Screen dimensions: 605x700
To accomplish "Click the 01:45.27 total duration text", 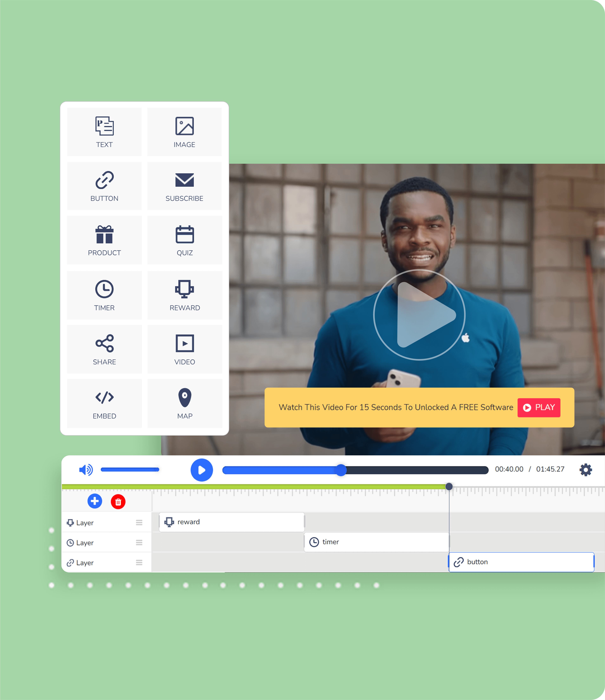I will click(x=550, y=469).
